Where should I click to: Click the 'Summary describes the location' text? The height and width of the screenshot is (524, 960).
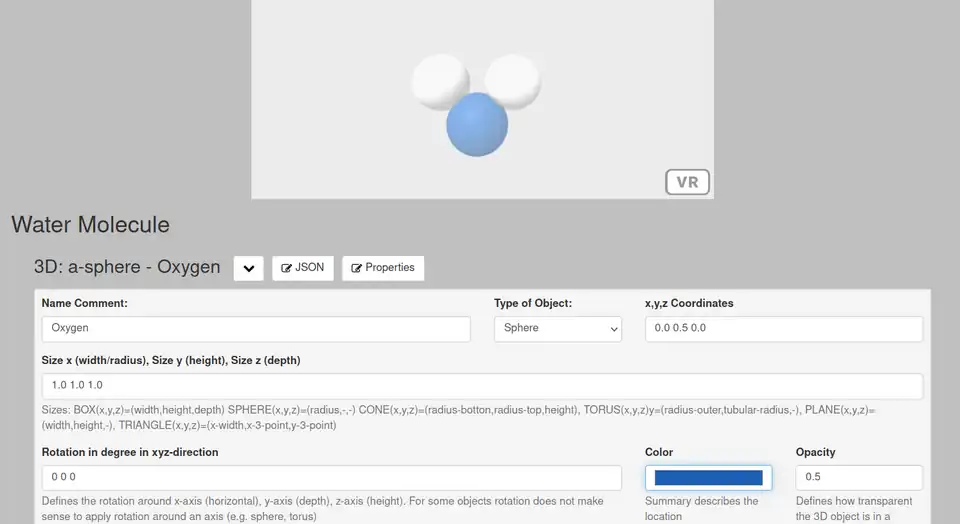tap(702, 509)
